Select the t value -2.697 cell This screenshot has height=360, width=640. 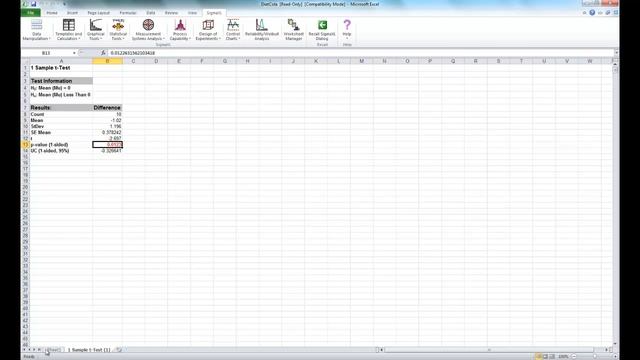(x=107, y=139)
